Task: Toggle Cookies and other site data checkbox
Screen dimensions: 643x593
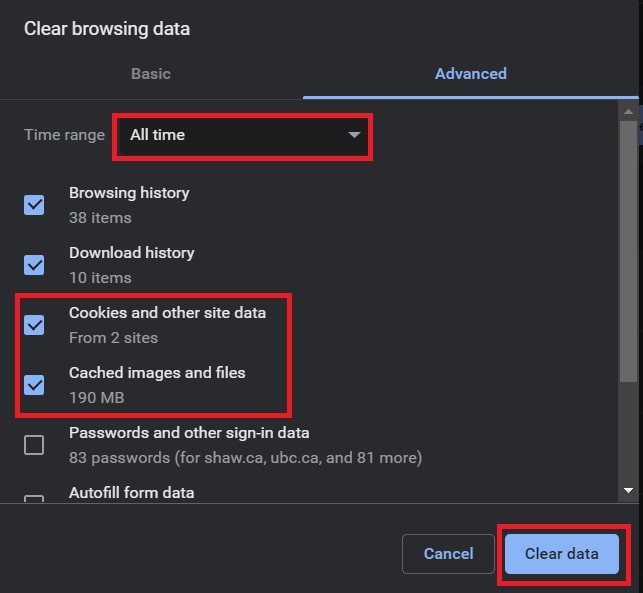Action: (34, 325)
